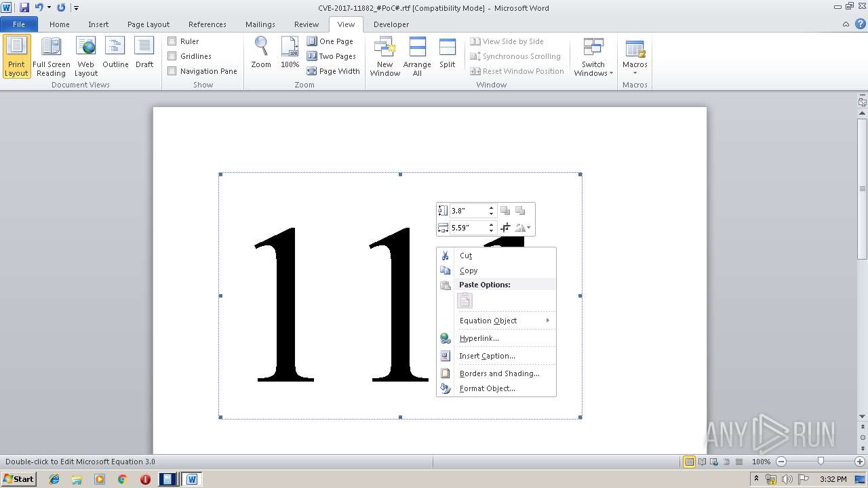Click the volume speaker tray icon

pos(787,479)
